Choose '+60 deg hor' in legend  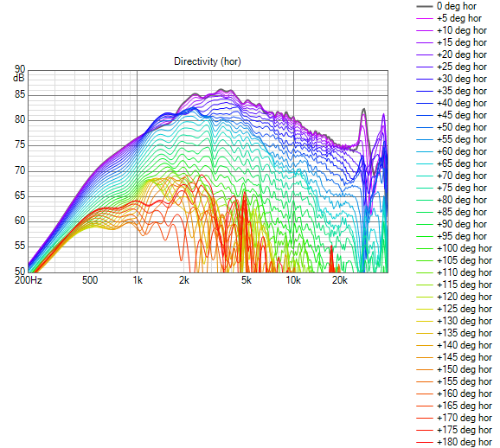[x=461, y=151]
